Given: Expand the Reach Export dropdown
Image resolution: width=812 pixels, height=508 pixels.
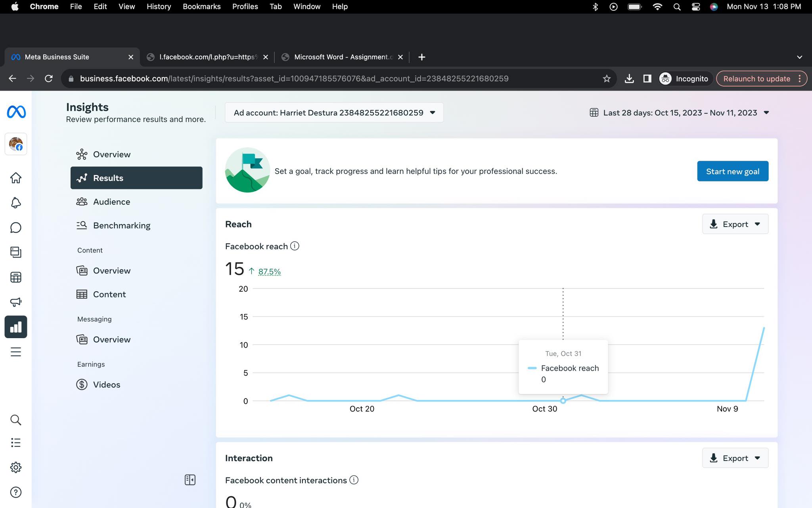Looking at the screenshot, I should point(735,224).
